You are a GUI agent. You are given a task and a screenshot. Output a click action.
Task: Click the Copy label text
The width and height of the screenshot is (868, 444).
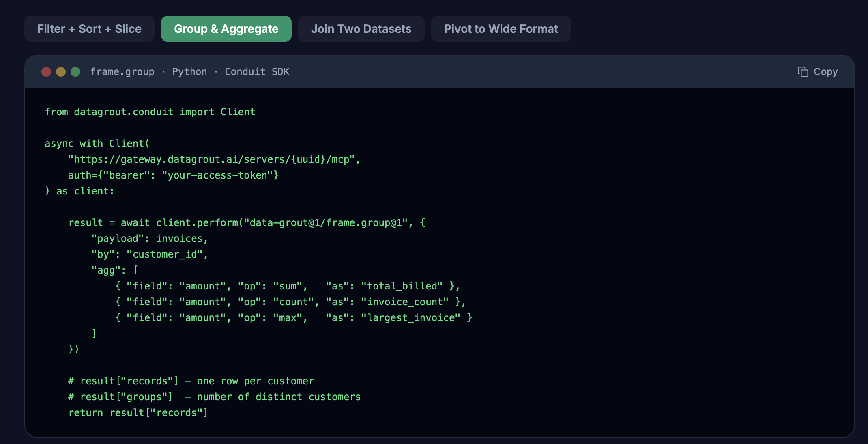(825, 72)
